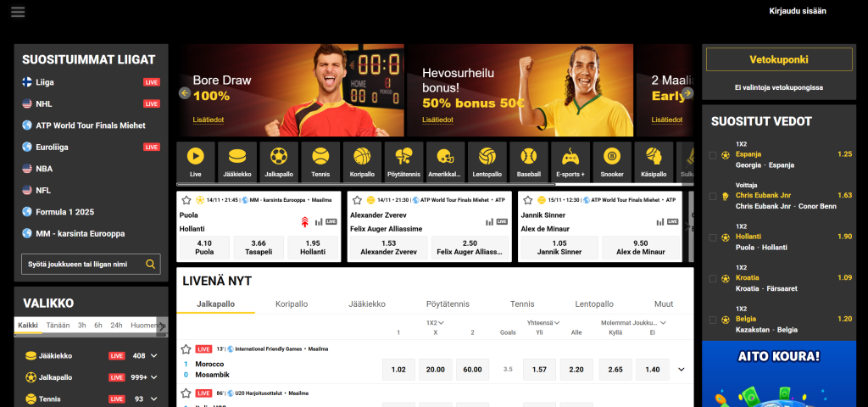Bet on Alexander Zverev at 1.53
The width and height of the screenshot is (868, 407).
tap(388, 248)
